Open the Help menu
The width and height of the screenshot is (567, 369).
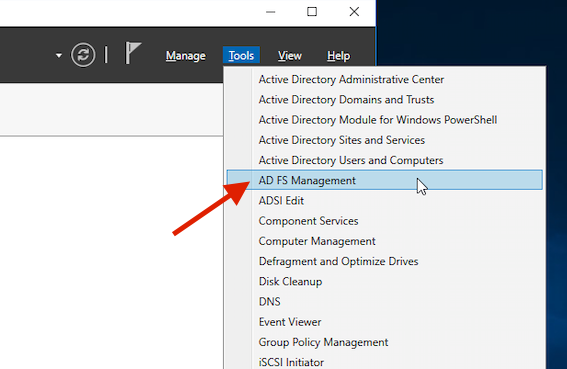338,56
